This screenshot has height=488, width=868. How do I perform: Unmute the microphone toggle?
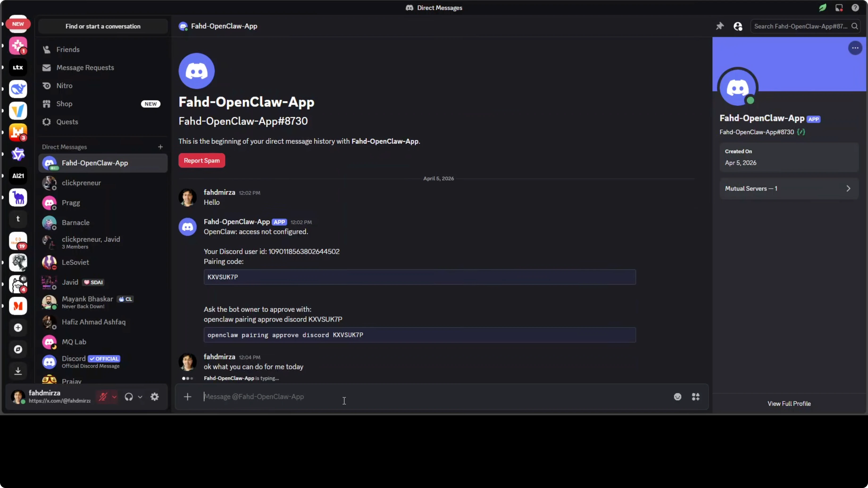[103, 397]
